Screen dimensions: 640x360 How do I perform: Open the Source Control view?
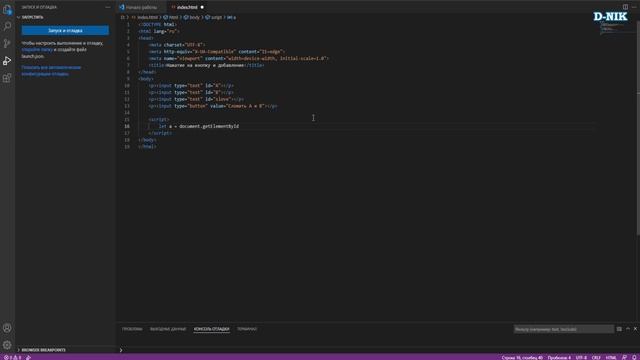(x=7, y=44)
